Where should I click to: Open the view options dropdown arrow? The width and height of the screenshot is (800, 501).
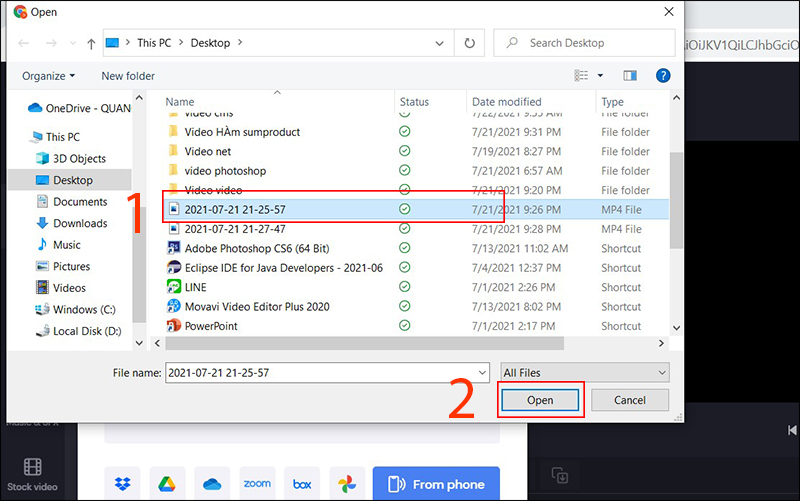tap(601, 76)
